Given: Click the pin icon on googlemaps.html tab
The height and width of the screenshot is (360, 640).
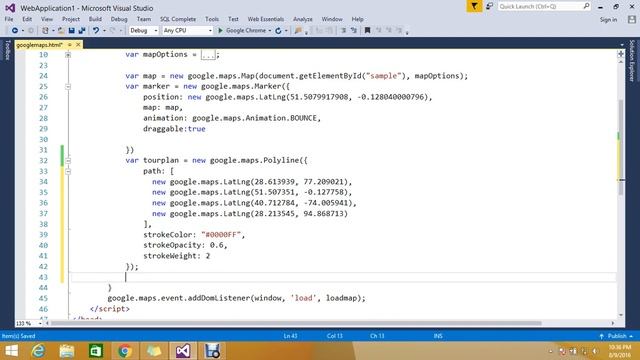Looking at the screenshot, I should [x=70, y=44].
